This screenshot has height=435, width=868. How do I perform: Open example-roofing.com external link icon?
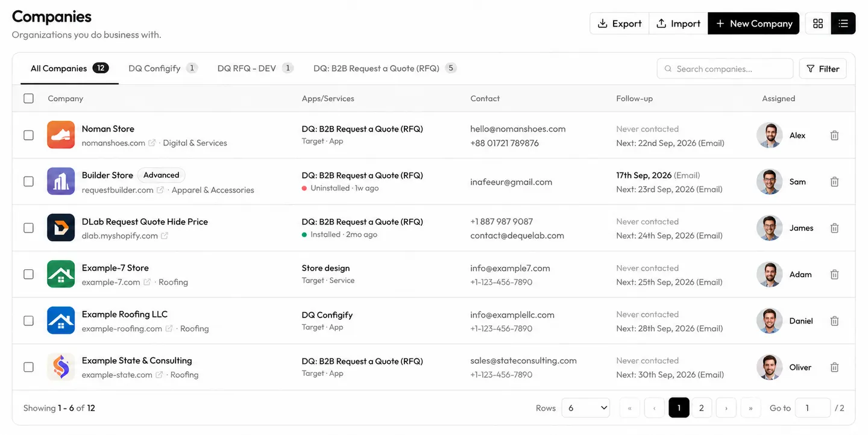coord(169,328)
